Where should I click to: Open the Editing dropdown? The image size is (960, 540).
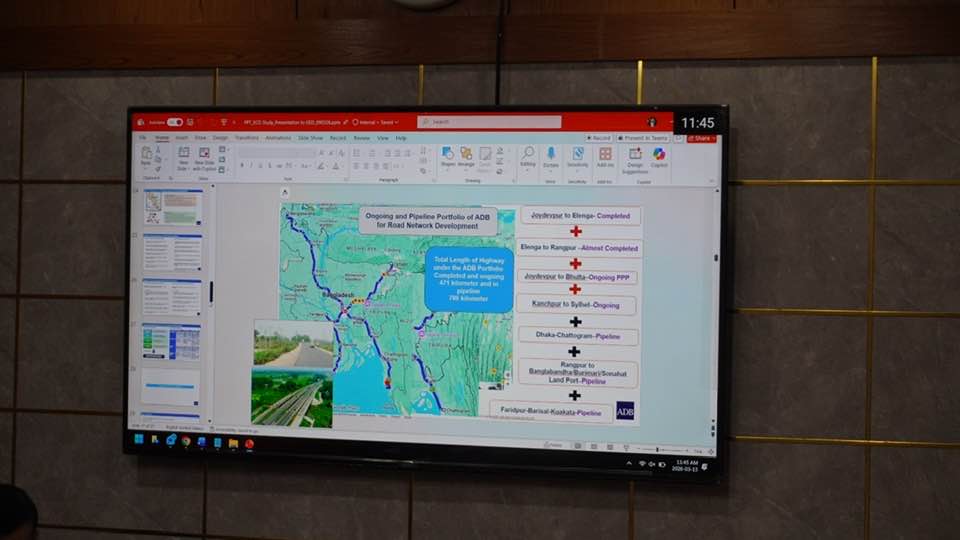click(x=527, y=154)
